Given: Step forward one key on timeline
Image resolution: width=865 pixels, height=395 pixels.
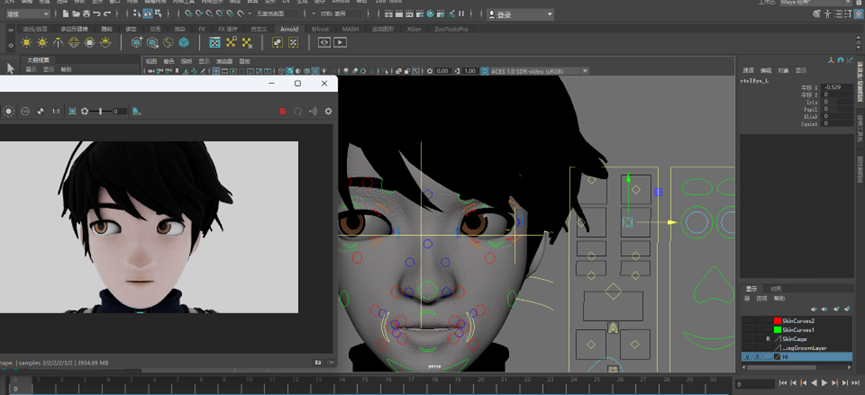Looking at the screenshot, I should coord(835,383).
